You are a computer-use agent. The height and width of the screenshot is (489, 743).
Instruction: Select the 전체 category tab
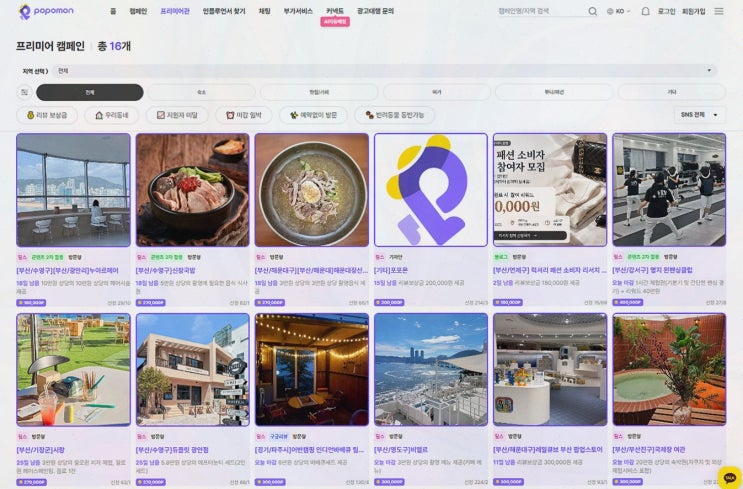pos(90,92)
